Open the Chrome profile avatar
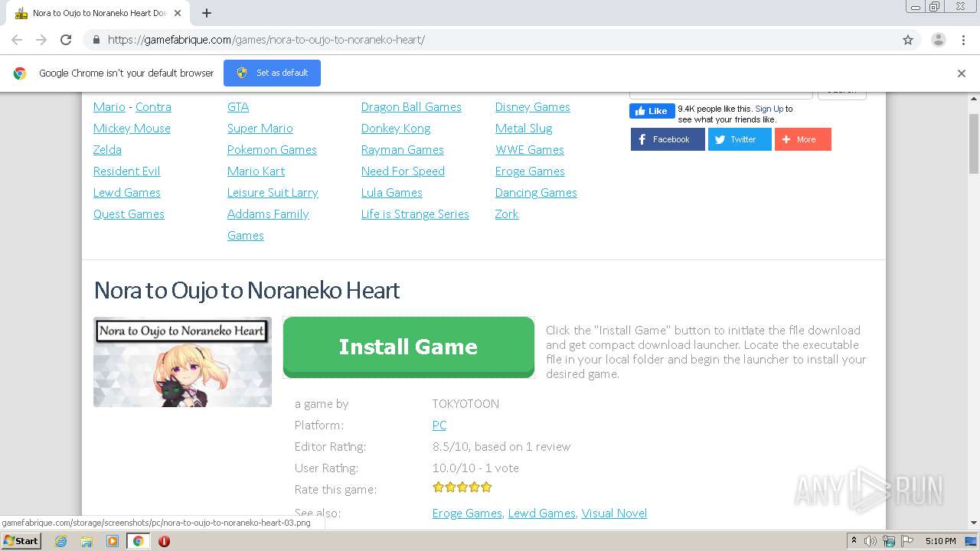 pyautogui.click(x=938, y=40)
